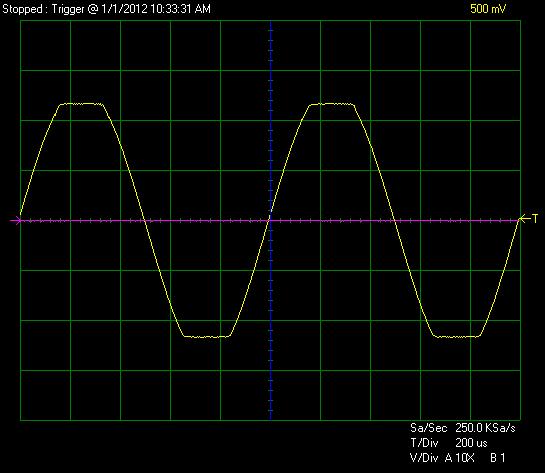This screenshot has height=473, width=545.
Task: Click the waveform zero crossing at center
Action: click(270, 218)
